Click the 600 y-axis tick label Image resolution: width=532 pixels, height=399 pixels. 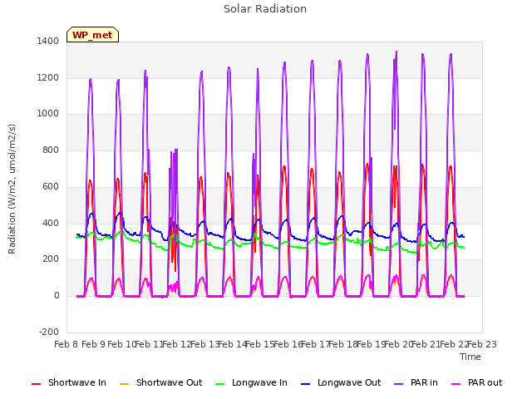pyautogui.click(x=51, y=186)
